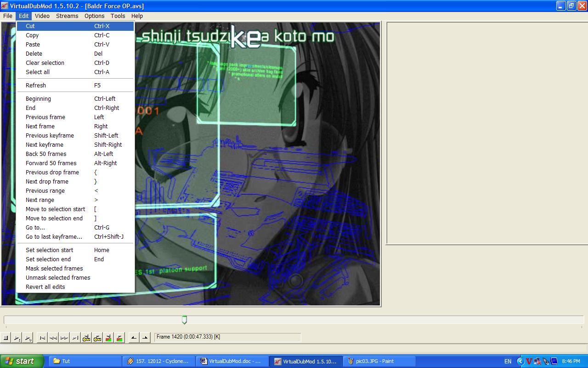The height and width of the screenshot is (368, 588).
Task: Click the Mark-out selection end icon
Action: click(145, 338)
